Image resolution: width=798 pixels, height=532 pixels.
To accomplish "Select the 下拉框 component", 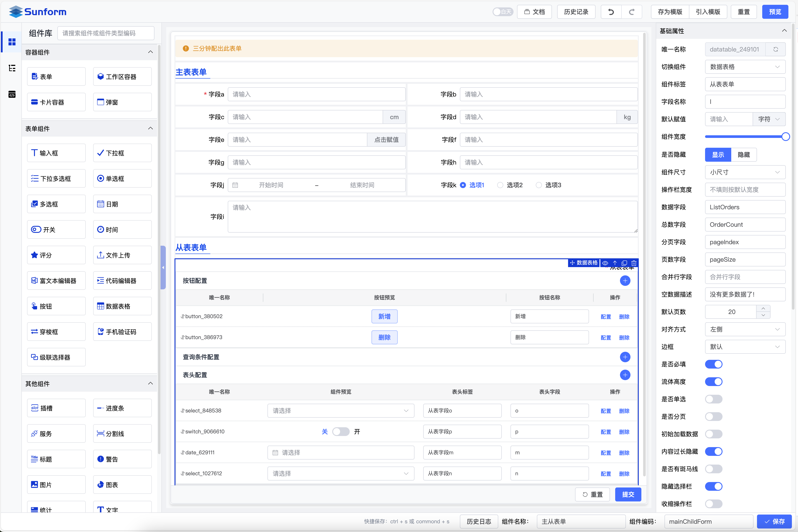I will pyautogui.click(x=122, y=153).
